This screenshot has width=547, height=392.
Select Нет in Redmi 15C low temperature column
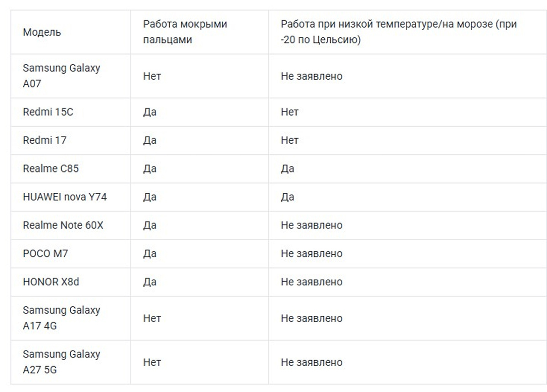(x=289, y=112)
